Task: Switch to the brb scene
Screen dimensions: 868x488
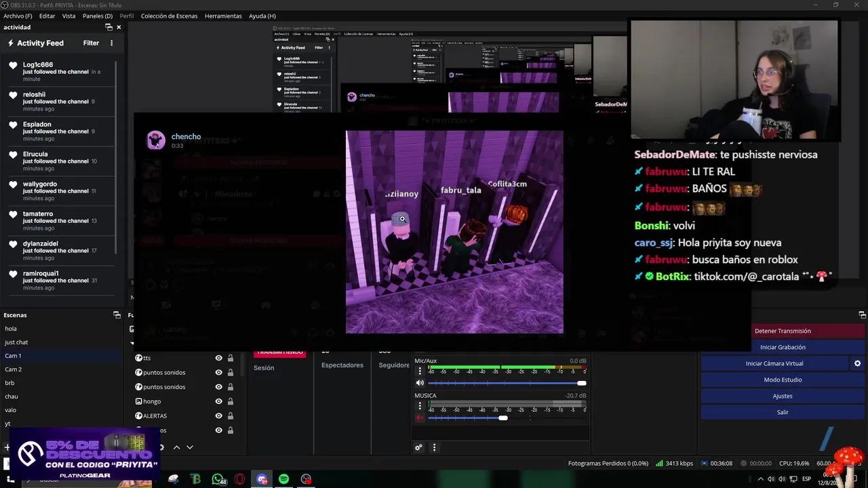Action: [x=61, y=383]
